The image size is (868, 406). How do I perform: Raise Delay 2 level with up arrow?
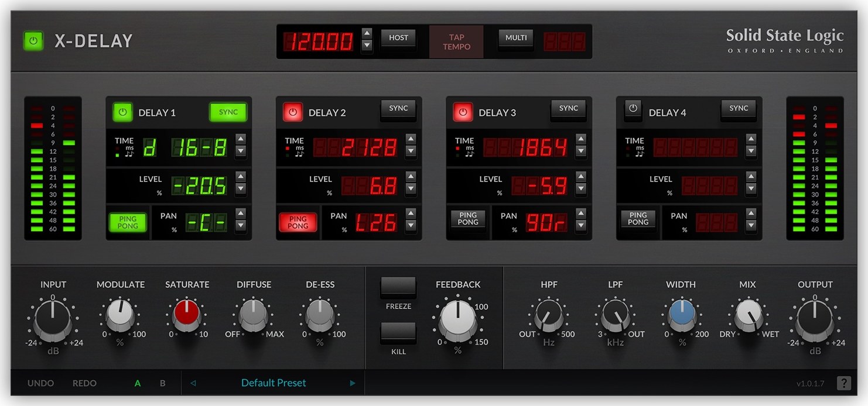(411, 176)
